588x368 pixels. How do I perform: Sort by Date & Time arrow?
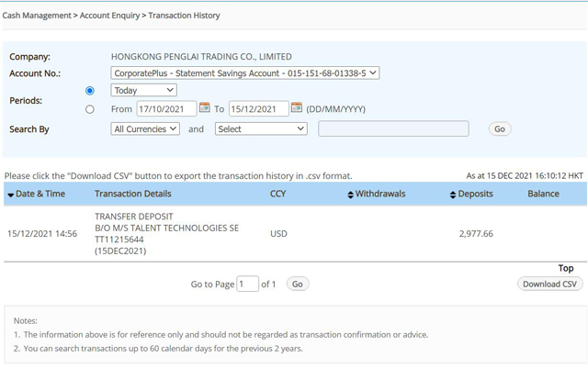pos(10,195)
